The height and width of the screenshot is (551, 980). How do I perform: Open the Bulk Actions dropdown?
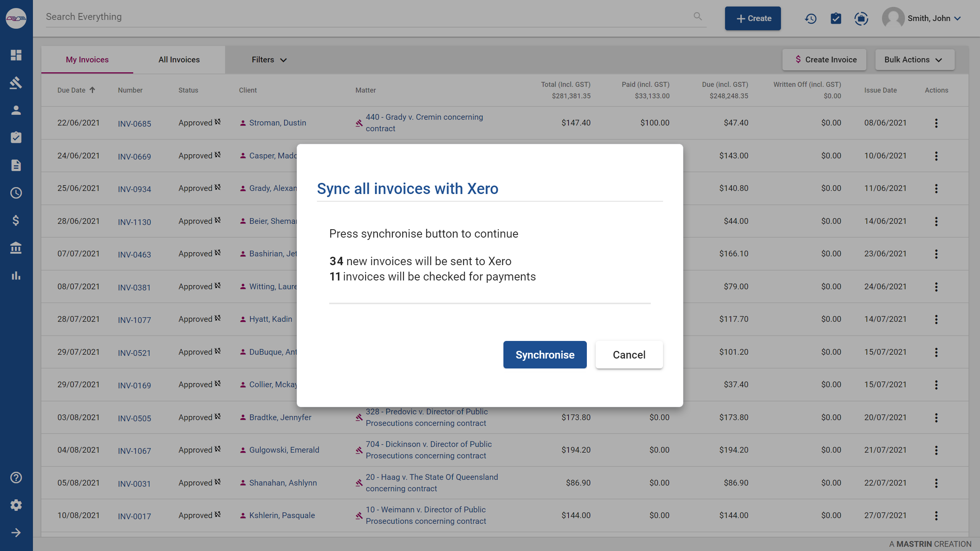[x=914, y=60]
